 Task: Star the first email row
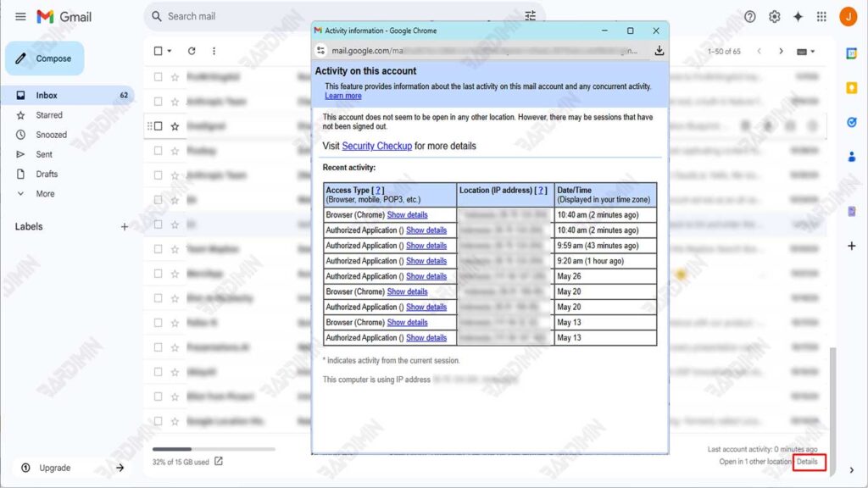pos(175,77)
